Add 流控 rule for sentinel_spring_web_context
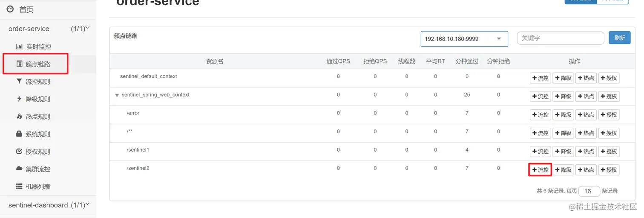This screenshot has width=644, height=218. (540, 97)
